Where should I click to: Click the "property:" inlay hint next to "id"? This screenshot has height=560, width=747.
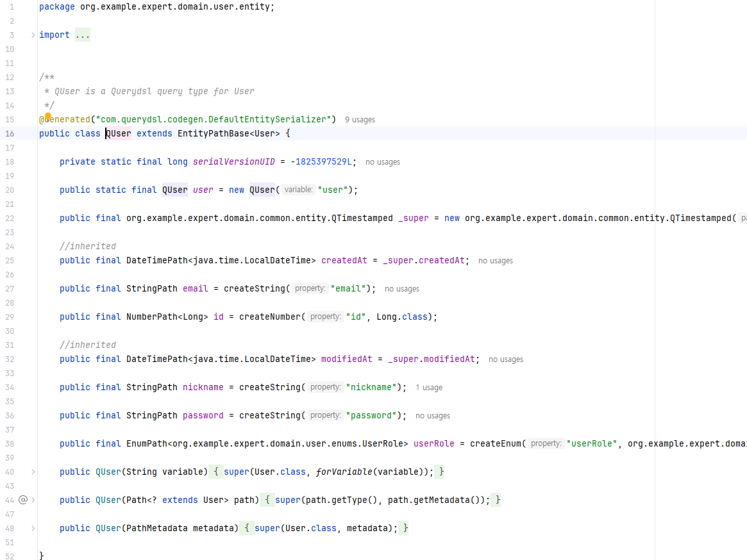point(325,317)
